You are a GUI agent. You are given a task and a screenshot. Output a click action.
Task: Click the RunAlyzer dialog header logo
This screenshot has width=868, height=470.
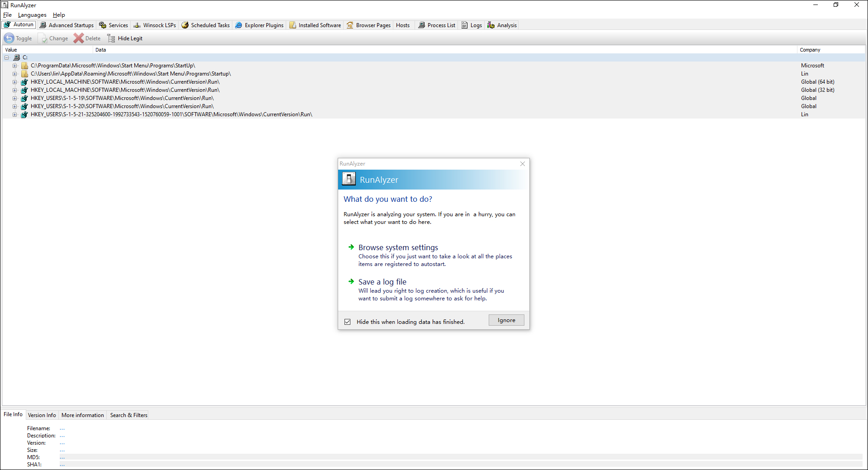coord(349,179)
